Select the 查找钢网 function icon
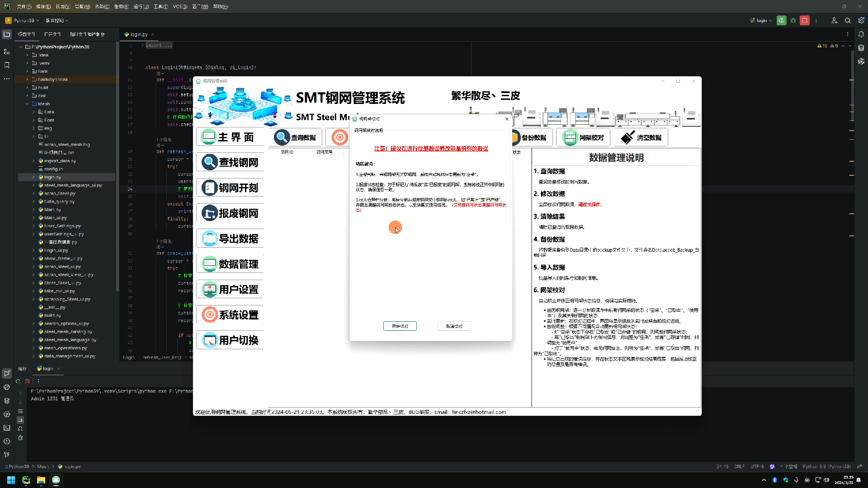 (230, 162)
